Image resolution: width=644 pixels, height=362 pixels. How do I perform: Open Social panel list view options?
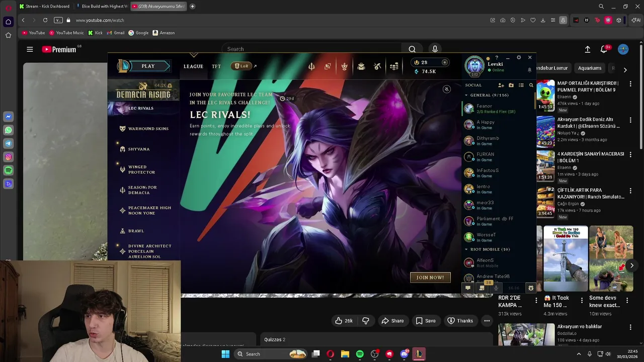(521, 85)
